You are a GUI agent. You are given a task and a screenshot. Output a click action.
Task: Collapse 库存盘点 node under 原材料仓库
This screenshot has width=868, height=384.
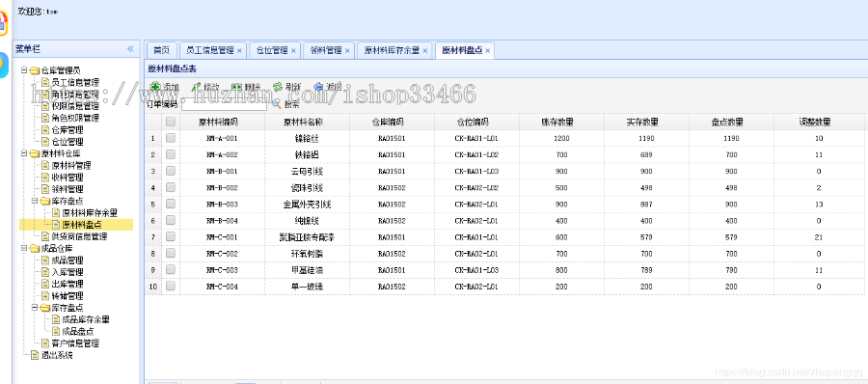pos(35,201)
